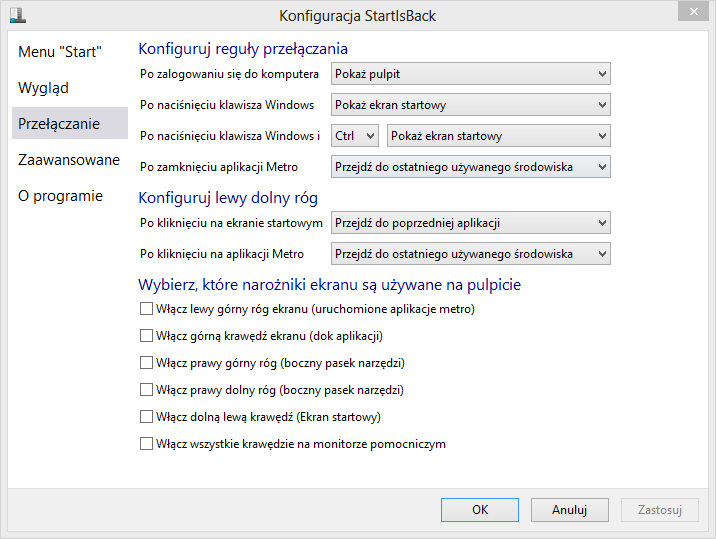Select the Przełączanie section

(x=70, y=123)
